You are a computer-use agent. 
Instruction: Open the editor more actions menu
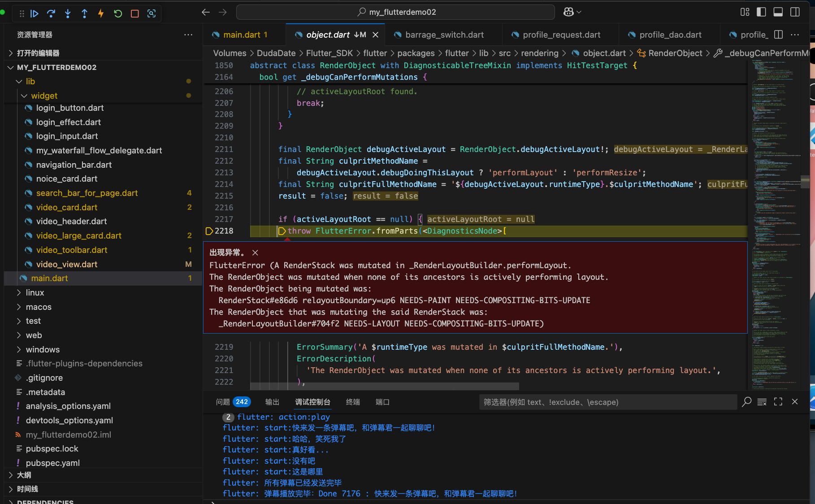point(795,35)
